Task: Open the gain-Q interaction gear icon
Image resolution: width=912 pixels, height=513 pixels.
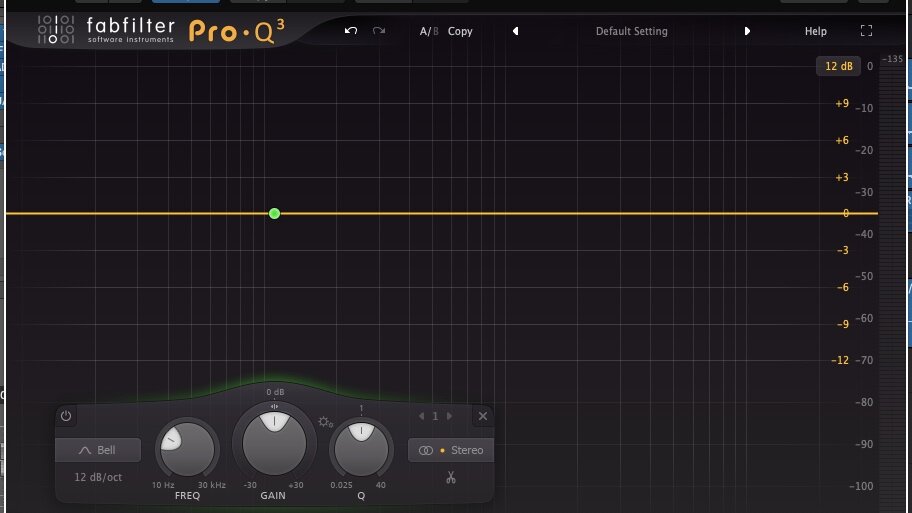Action: [325, 422]
